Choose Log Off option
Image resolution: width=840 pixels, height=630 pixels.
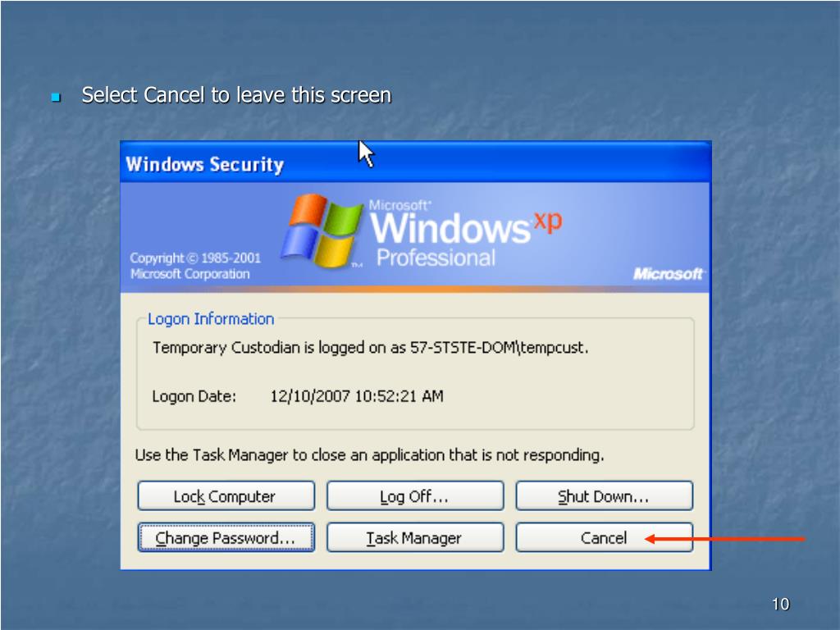pyautogui.click(x=414, y=496)
